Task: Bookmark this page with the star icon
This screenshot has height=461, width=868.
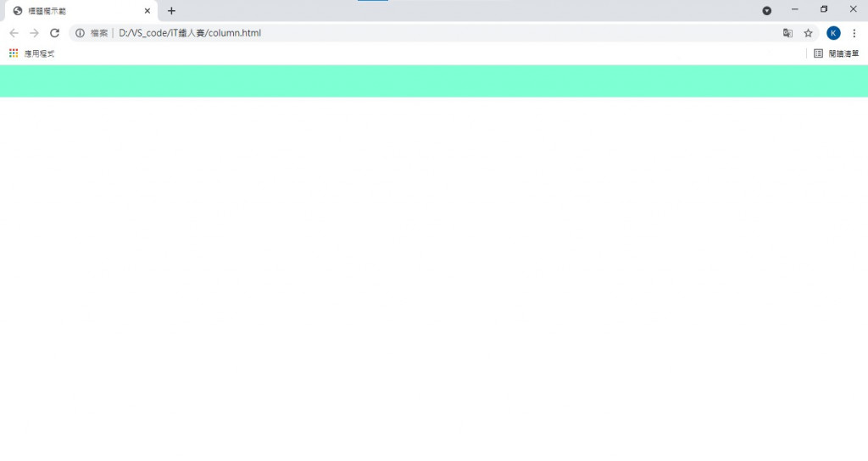Action: point(808,33)
